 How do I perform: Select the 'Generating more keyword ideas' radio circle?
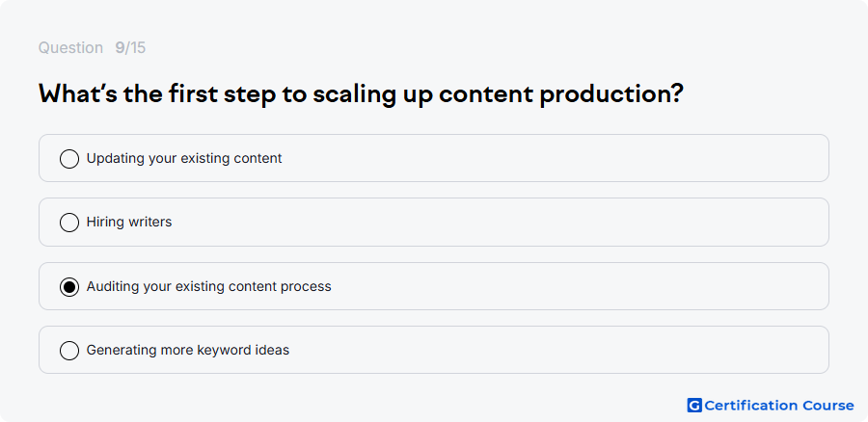point(69,351)
